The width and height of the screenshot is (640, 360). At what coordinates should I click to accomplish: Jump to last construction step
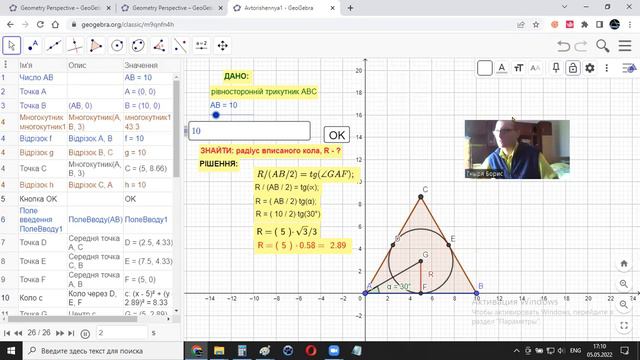(71, 333)
